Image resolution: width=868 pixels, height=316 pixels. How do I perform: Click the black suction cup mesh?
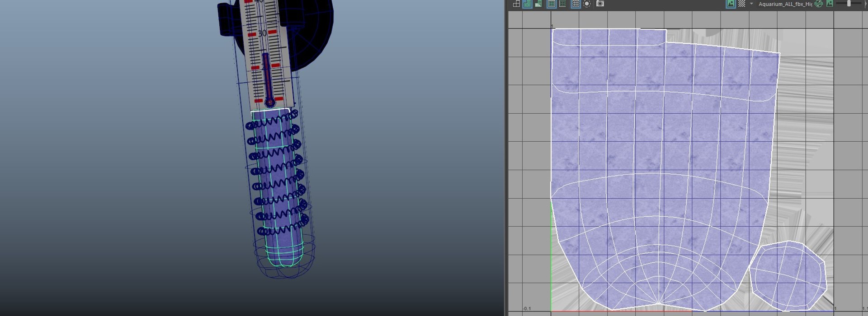tap(312, 32)
